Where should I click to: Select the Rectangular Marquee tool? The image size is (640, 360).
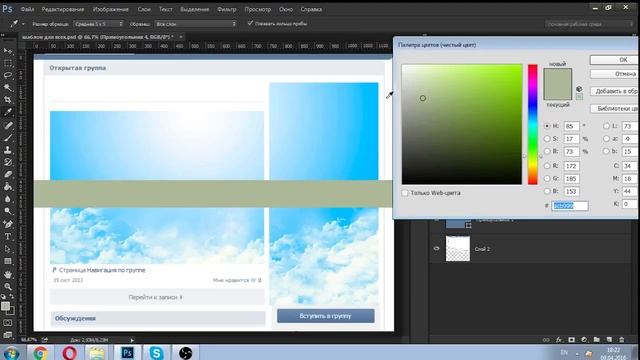pyautogui.click(x=8, y=63)
